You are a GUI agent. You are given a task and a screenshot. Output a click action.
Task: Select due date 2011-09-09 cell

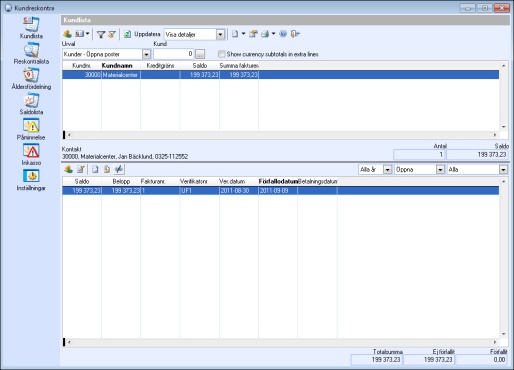point(278,191)
